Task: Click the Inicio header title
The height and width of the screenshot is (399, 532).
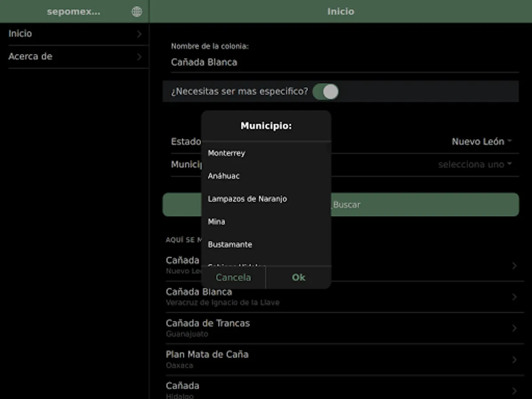Action: (x=340, y=12)
